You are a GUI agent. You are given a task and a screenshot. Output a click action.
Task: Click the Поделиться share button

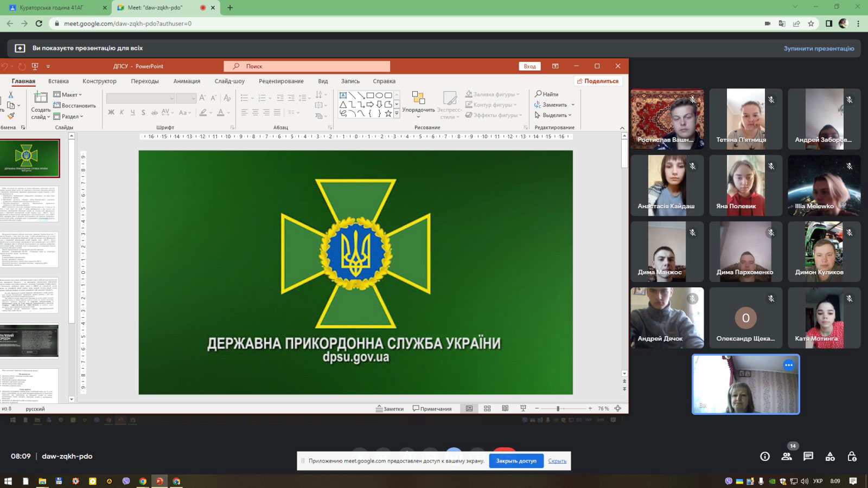597,81
